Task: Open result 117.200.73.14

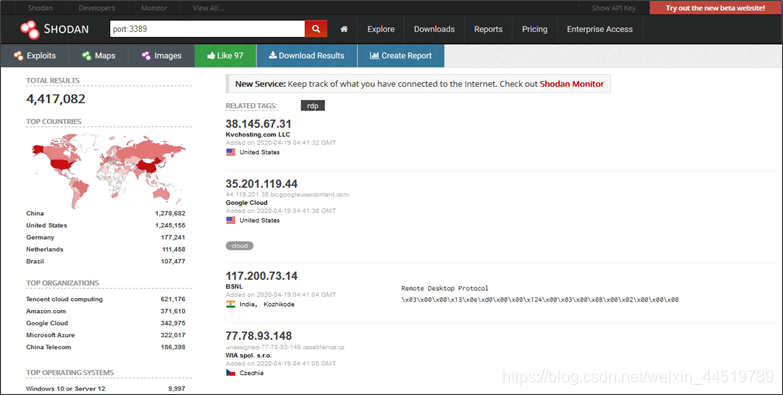Action: click(262, 276)
